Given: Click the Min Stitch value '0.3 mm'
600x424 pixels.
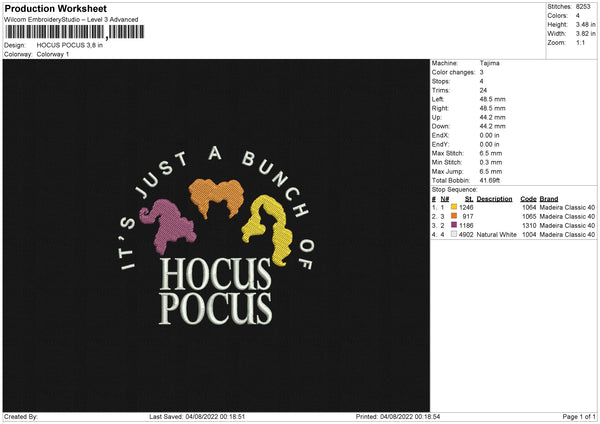Looking at the screenshot, I should pos(491,162).
